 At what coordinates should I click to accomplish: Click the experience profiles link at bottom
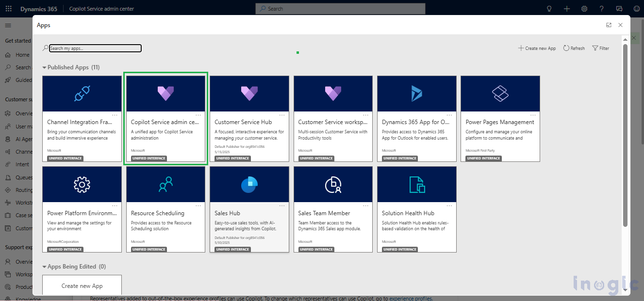[x=411, y=298]
